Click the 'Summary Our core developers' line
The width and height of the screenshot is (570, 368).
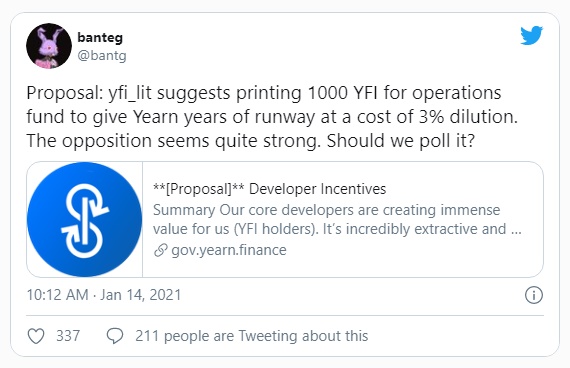[326, 210]
